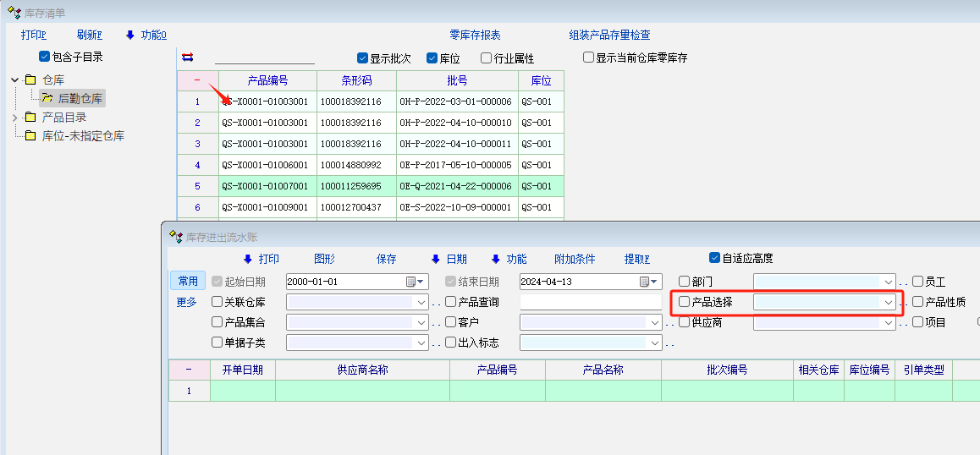
Task: Uncheck the 显示批次 checkbox
Action: tap(362, 58)
